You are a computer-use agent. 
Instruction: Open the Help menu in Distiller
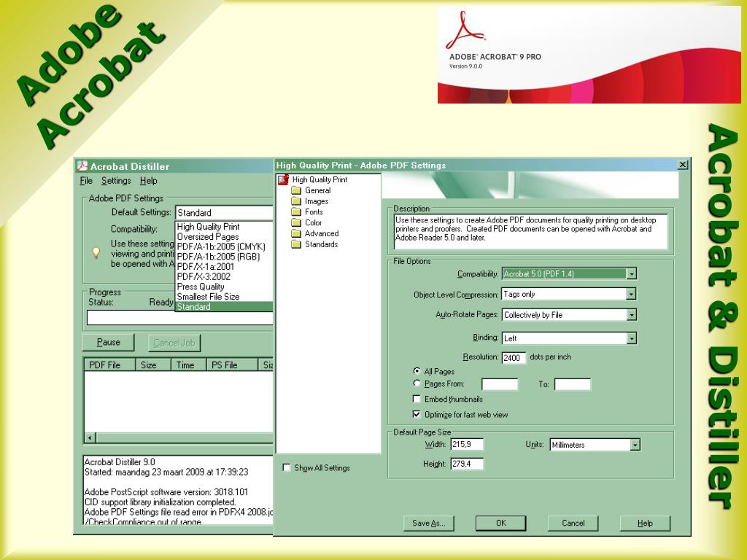tap(149, 181)
